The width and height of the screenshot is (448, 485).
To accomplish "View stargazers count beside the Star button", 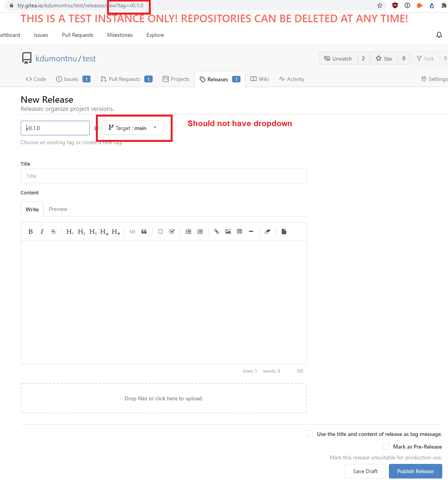I will [404, 58].
